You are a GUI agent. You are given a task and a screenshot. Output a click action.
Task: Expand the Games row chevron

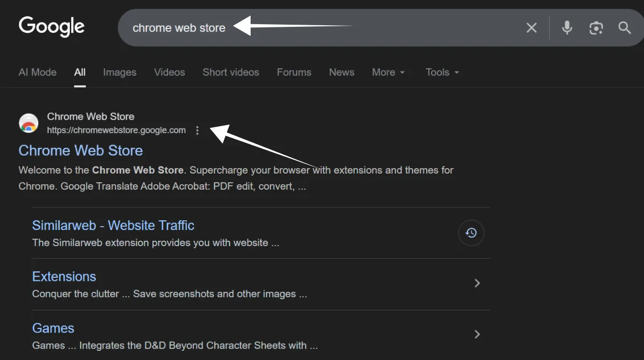(477, 334)
